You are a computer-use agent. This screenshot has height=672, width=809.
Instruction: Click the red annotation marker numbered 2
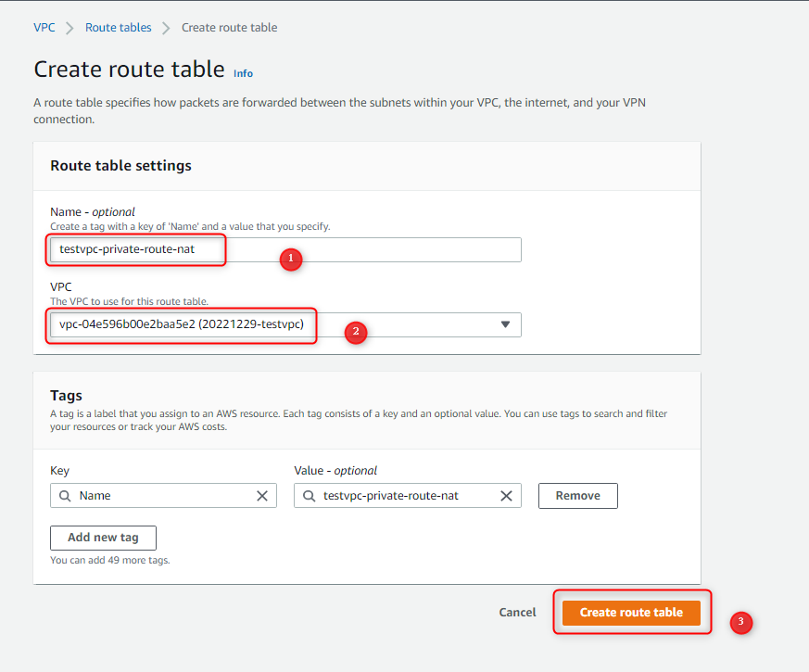coord(356,332)
